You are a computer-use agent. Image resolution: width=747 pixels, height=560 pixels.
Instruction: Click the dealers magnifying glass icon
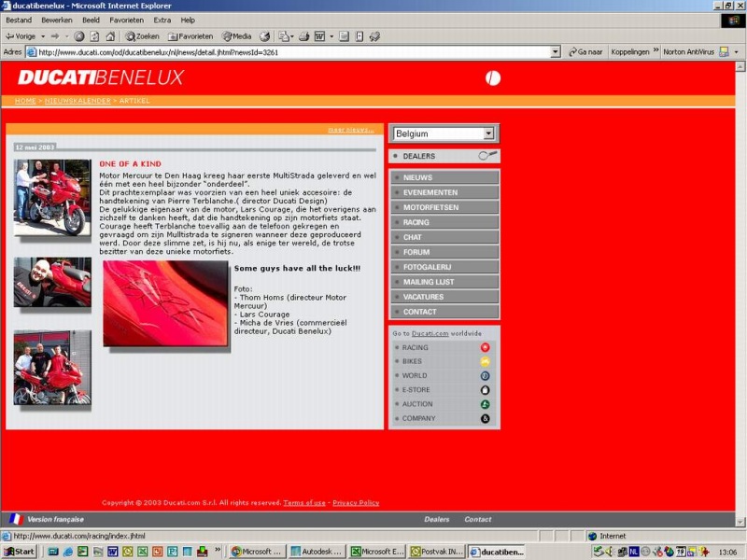coord(487,156)
